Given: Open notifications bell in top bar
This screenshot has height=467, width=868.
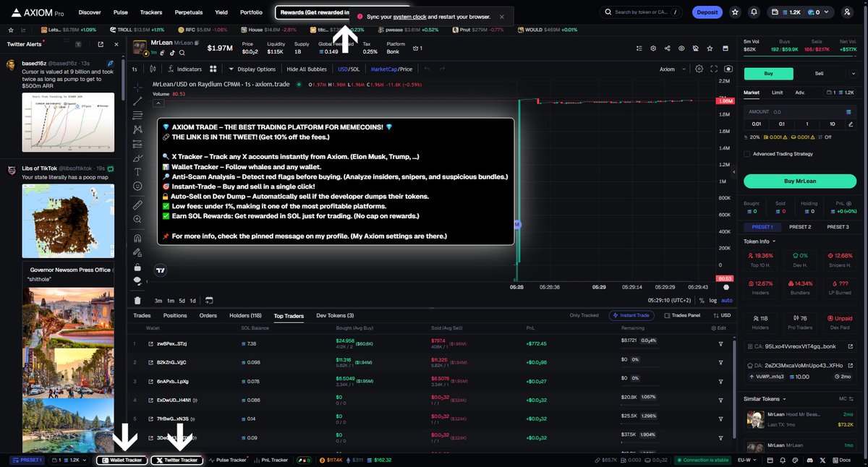Looking at the screenshot, I should click(x=754, y=12).
